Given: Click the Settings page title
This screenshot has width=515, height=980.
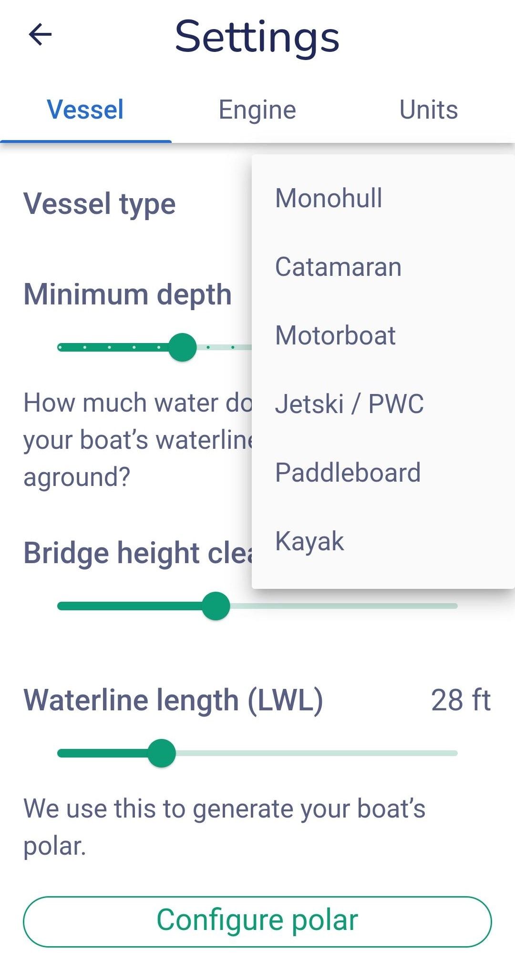Looking at the screenshot, I should 257,37.
